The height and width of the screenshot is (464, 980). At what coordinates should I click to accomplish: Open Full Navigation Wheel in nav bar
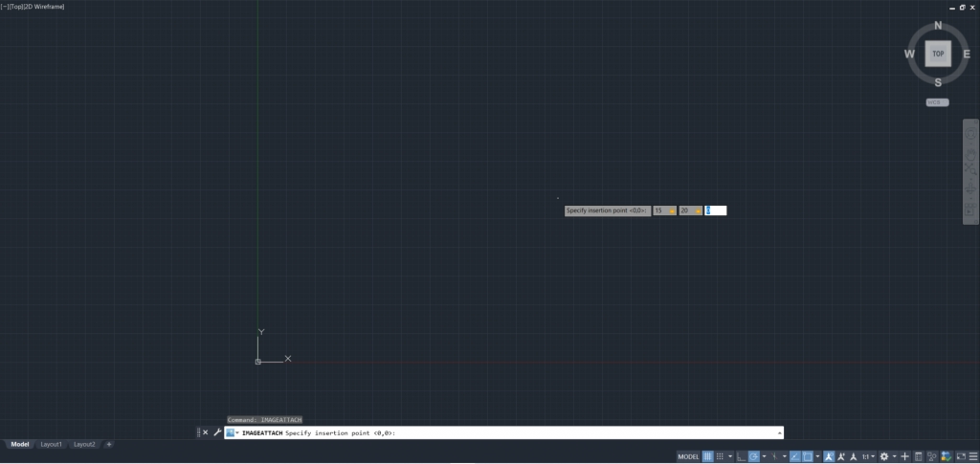click(970, 133)
